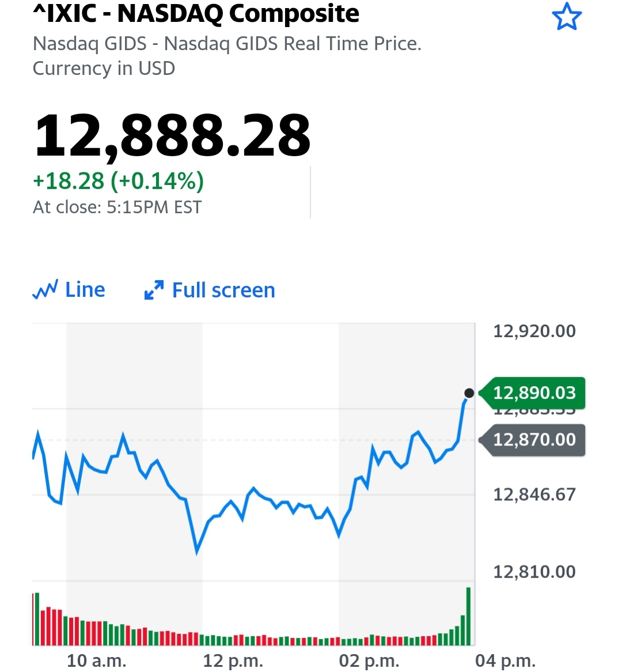Viewport: 622px width, 672px height.
Task: Click the ^IXIC - NASDAQ Composite title
Action: [196, 14]
